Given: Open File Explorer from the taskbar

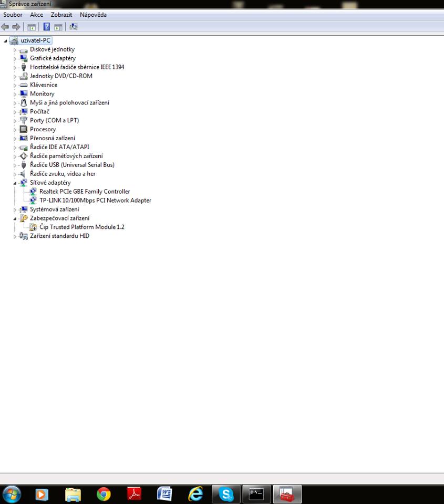Looking at the screenshot, I should tap(73, 495).
